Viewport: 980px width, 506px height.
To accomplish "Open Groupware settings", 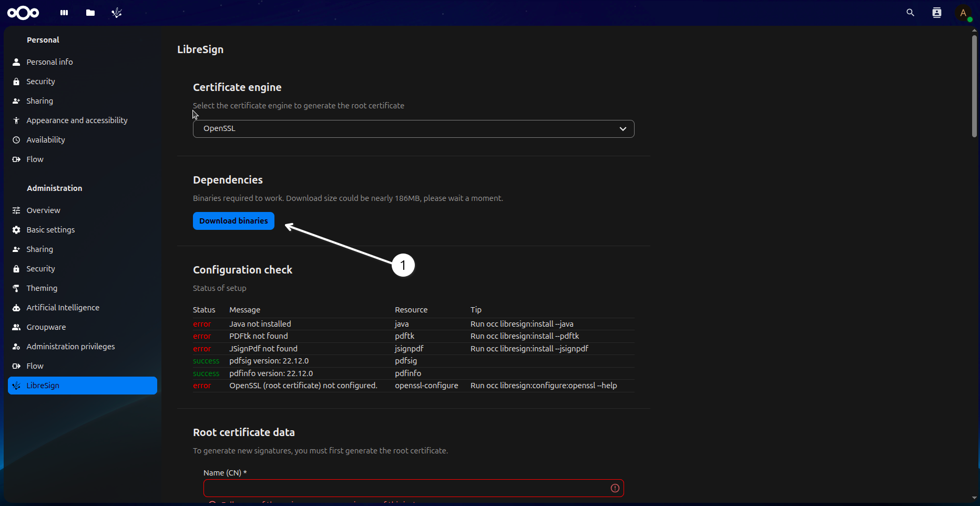I will coord(83,327).
